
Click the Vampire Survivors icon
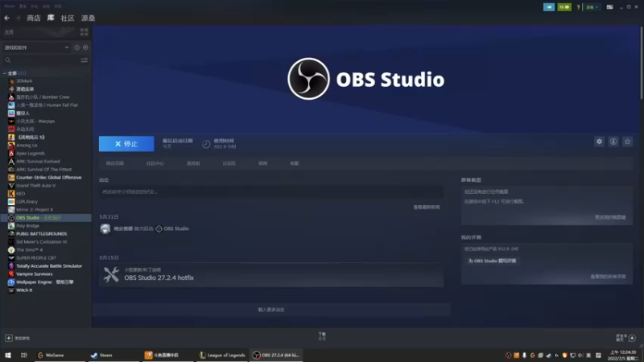pos(11,274)
